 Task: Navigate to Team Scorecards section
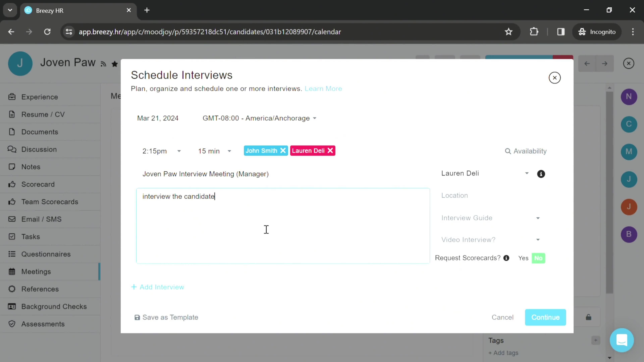tap(49, 202)
